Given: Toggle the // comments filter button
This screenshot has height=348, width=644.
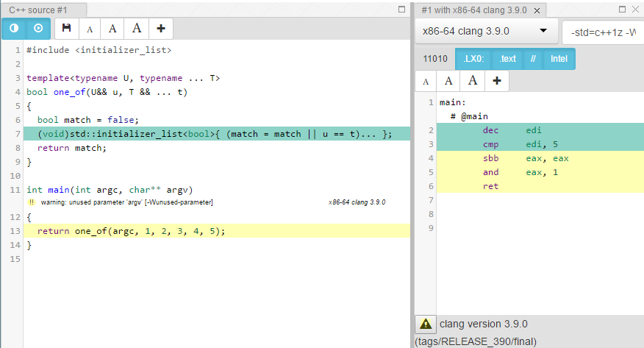Looking at the screenshot, I should 533,59.
